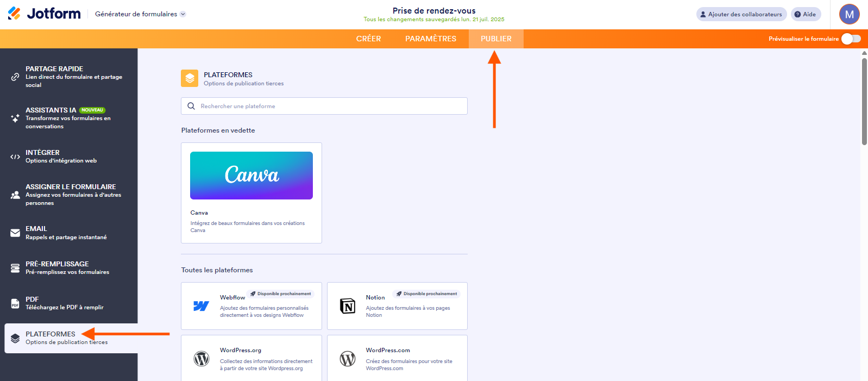This screenshot has height=381, width=868.
Task: Open the Notion platform card
Action: (397, 306)
